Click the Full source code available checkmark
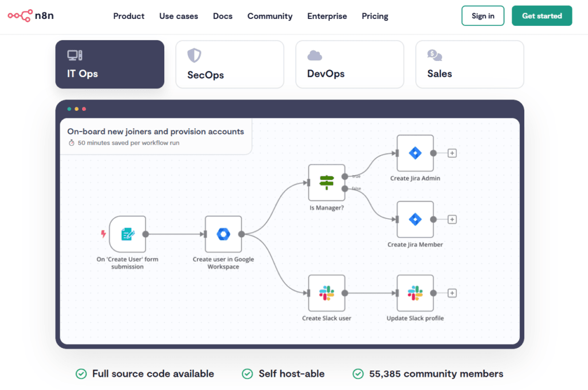 [x=82, y=374]
